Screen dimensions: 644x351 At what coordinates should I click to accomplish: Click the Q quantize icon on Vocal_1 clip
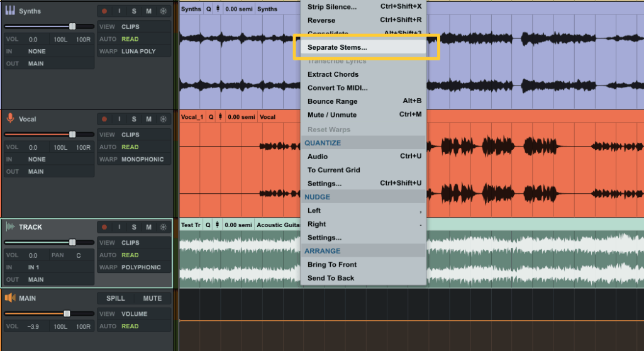click(211, 117)
